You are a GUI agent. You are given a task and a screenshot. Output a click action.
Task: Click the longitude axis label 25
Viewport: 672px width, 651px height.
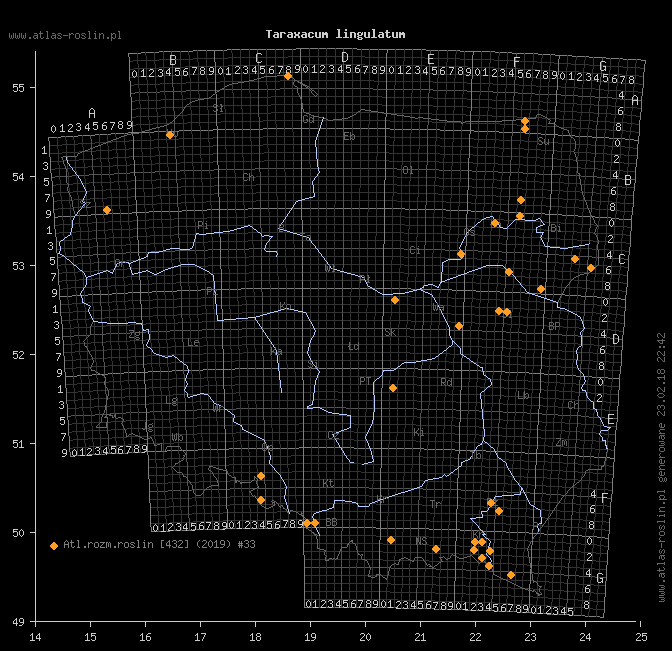tap(641, 637)
